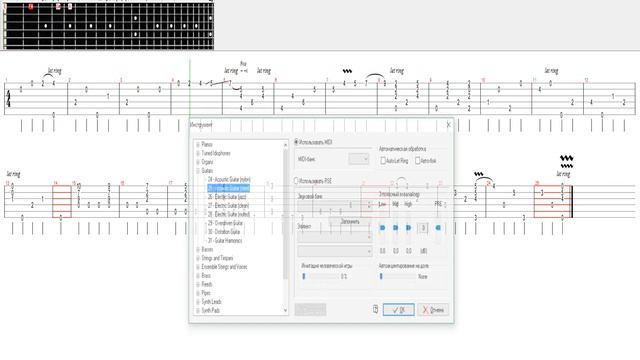Click the scroll-up arrow of instrument list
This screenshot has width=640, height=360.
(x=285, y=144)
